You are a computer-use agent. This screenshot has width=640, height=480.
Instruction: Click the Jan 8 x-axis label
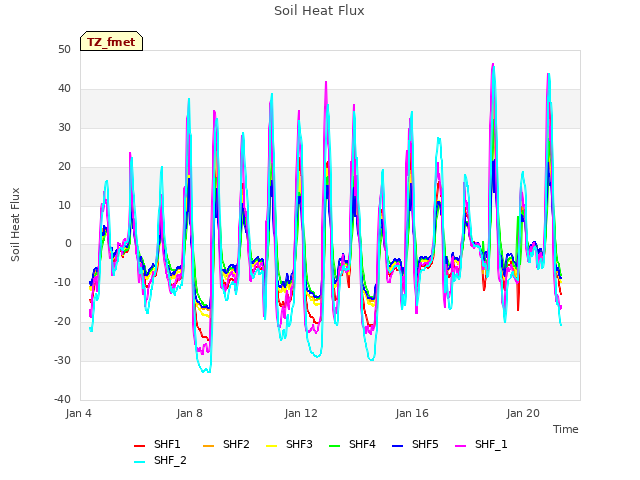tap(190, 413)
